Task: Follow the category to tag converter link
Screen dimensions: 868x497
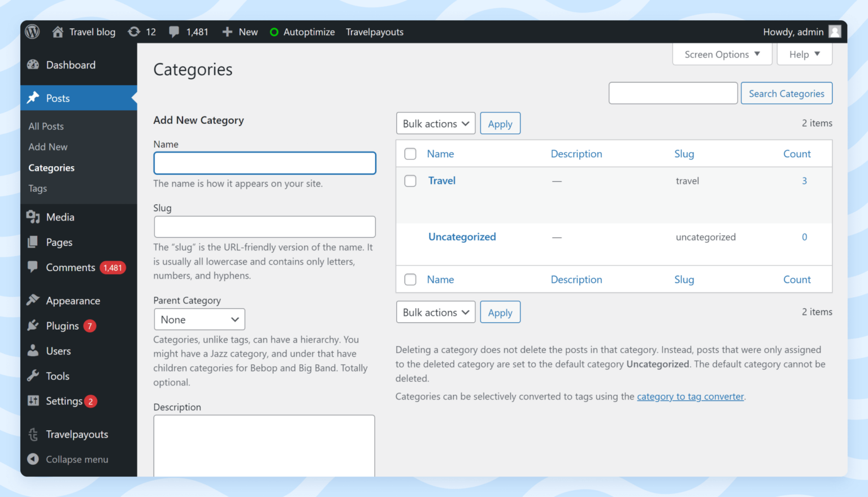Action: 691,396
